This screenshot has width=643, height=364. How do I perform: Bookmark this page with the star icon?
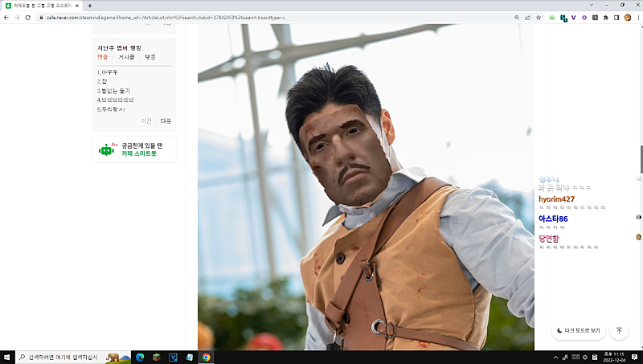click(538, 17)
